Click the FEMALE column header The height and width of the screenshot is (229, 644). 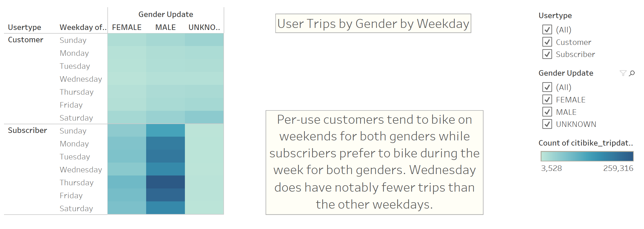(127, 27)
